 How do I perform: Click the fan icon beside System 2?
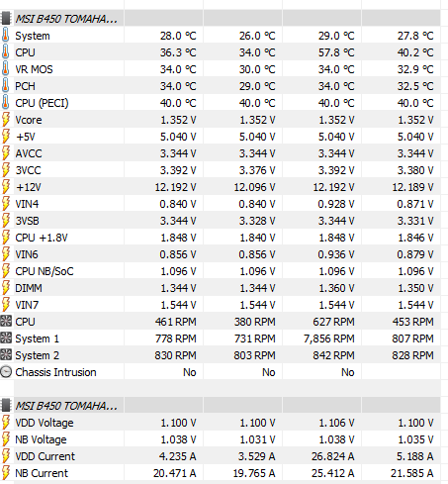click(6, 354)
